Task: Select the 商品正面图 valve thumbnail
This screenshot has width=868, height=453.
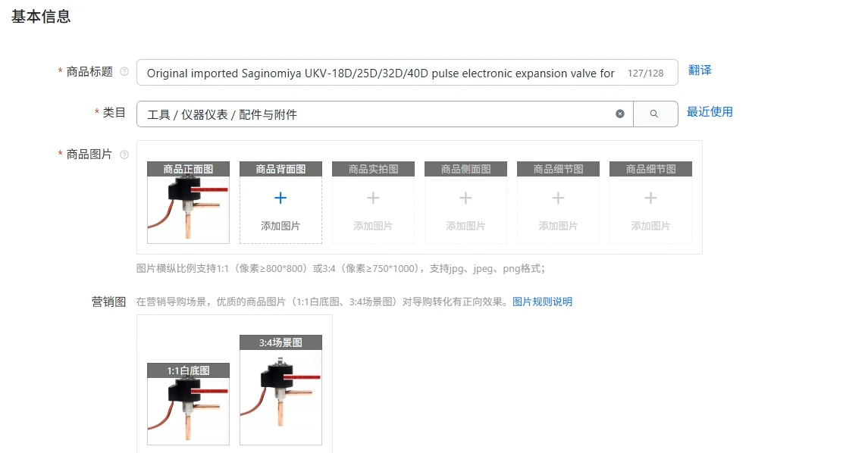Action: point(188,210)
